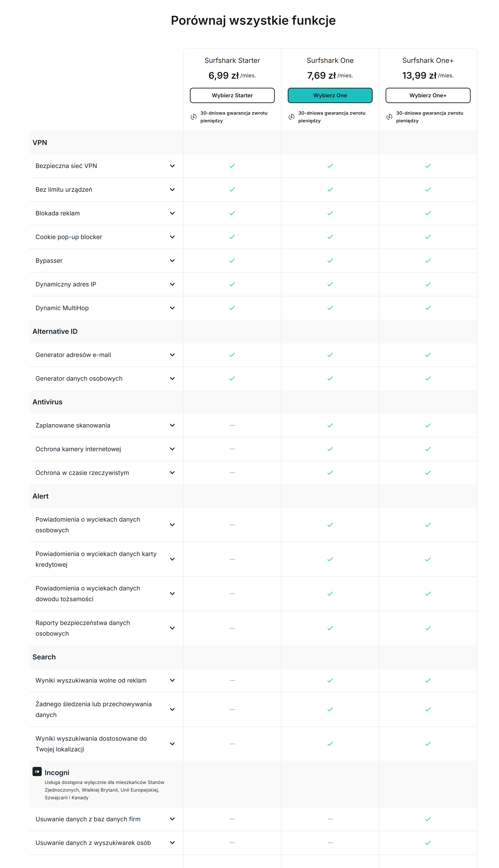The height and width of the screenshot is (868, 499).
Task: Expand Blokada reklam details chevron
Action: coord(172,213)
